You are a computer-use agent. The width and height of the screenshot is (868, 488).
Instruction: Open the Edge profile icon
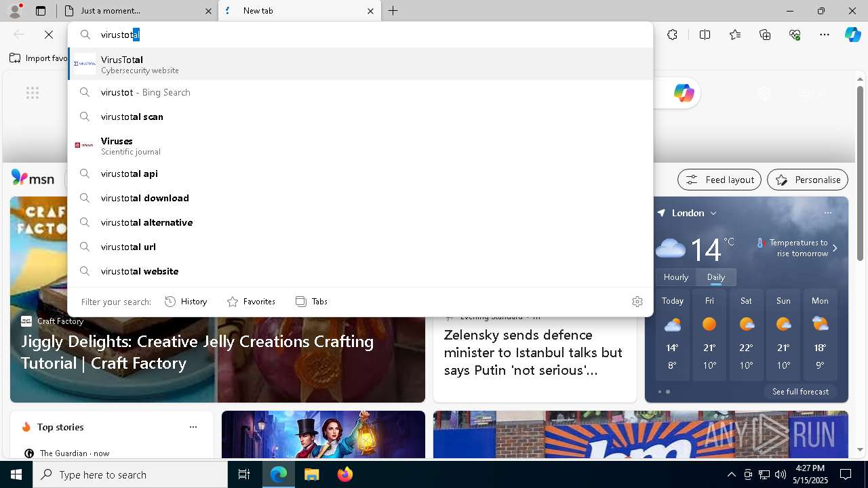point(15,11)
